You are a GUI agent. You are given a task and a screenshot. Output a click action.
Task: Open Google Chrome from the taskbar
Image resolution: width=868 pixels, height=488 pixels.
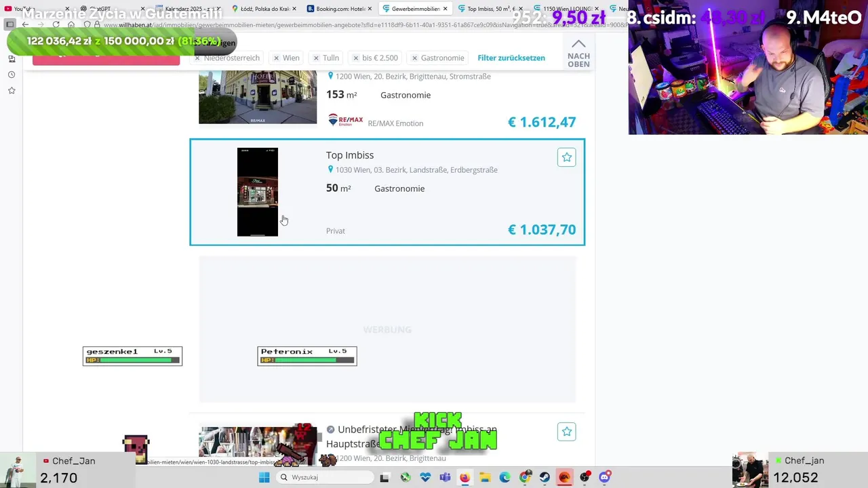pos(525,477)
